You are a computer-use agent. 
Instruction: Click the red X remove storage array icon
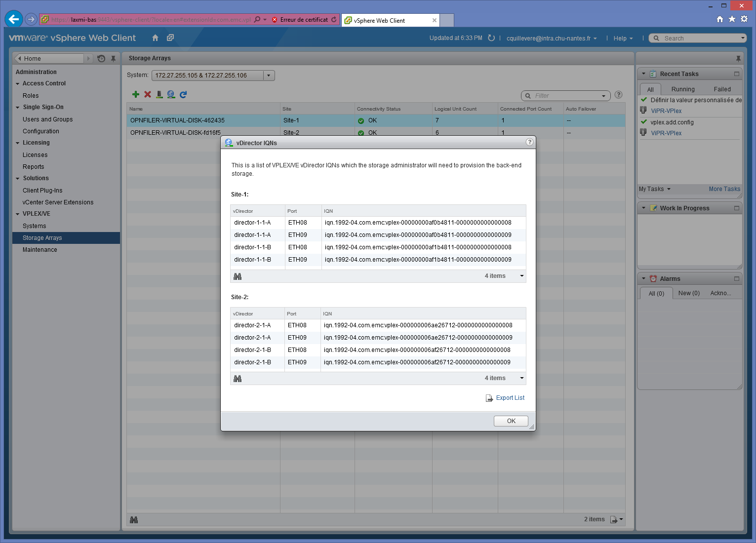[x=148, y=94]
